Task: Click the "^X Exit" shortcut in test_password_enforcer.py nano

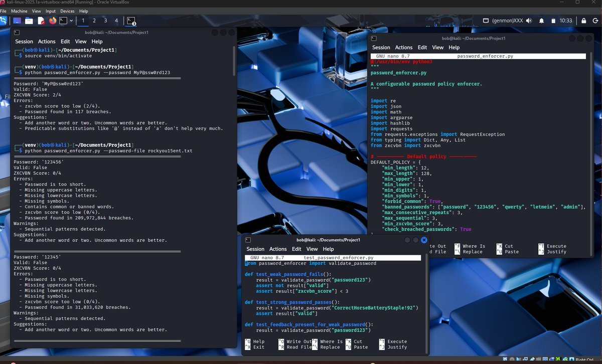Action: pos(255,347)
